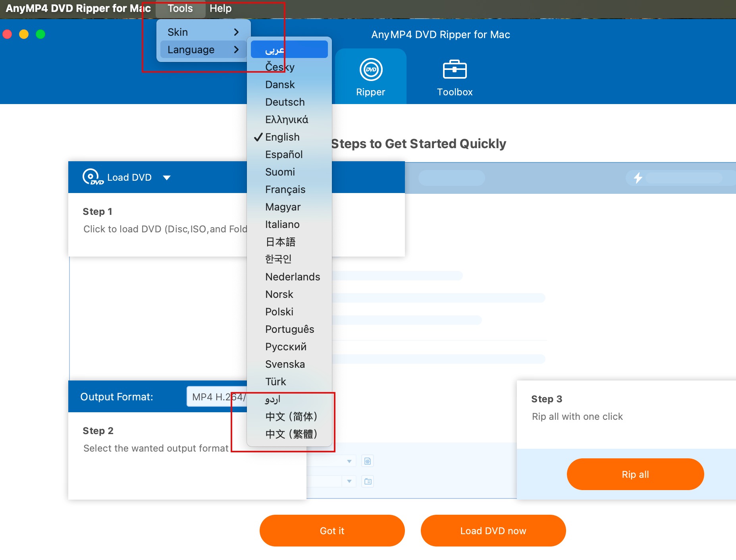Viewport: 736px width, 560px height.
Task: Start ripping with the Rip all button
Action: pos(635,474)
